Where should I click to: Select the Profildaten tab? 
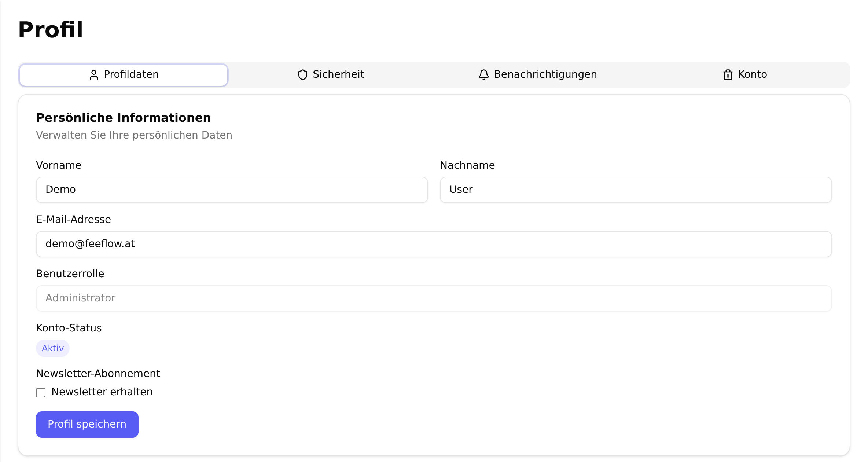point(124,75)
